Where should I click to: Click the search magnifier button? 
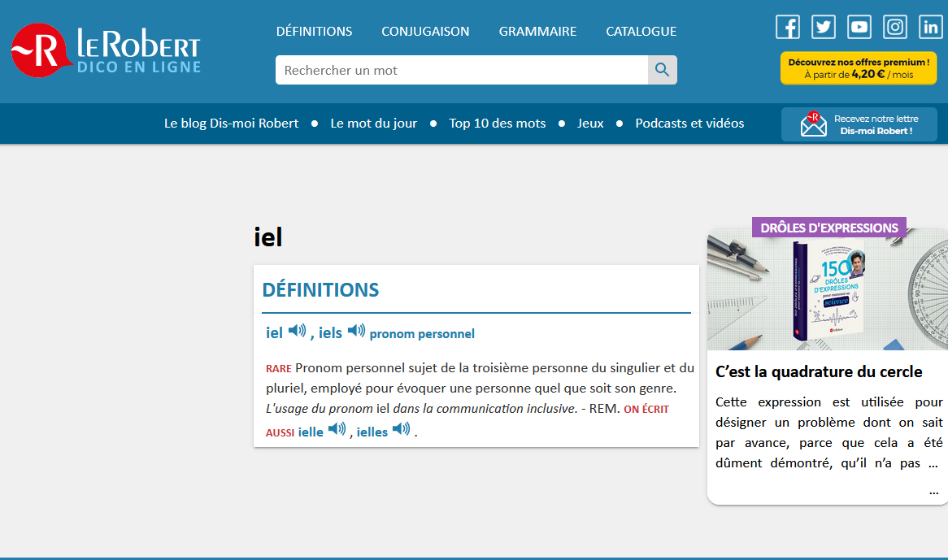tap(662, 70)
